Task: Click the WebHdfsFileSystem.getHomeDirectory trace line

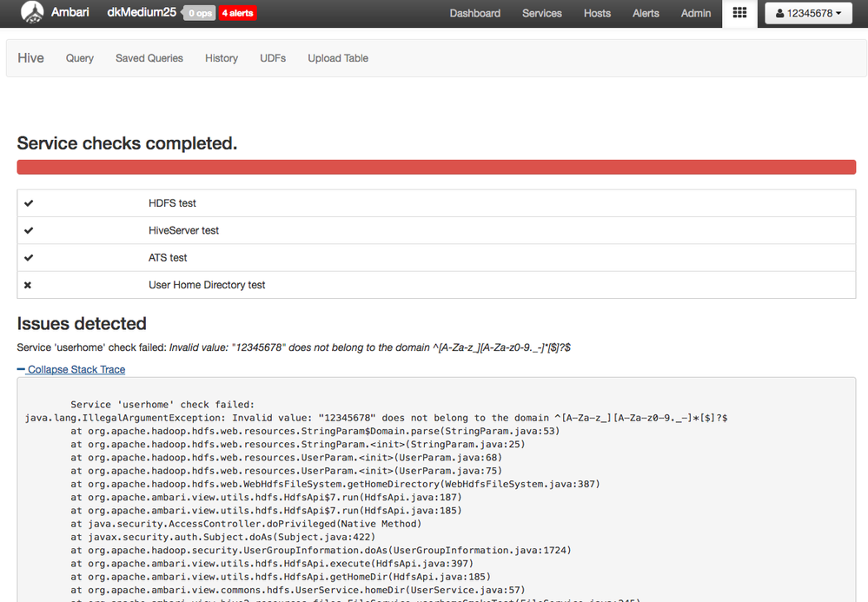Action: tap(335, 484)
